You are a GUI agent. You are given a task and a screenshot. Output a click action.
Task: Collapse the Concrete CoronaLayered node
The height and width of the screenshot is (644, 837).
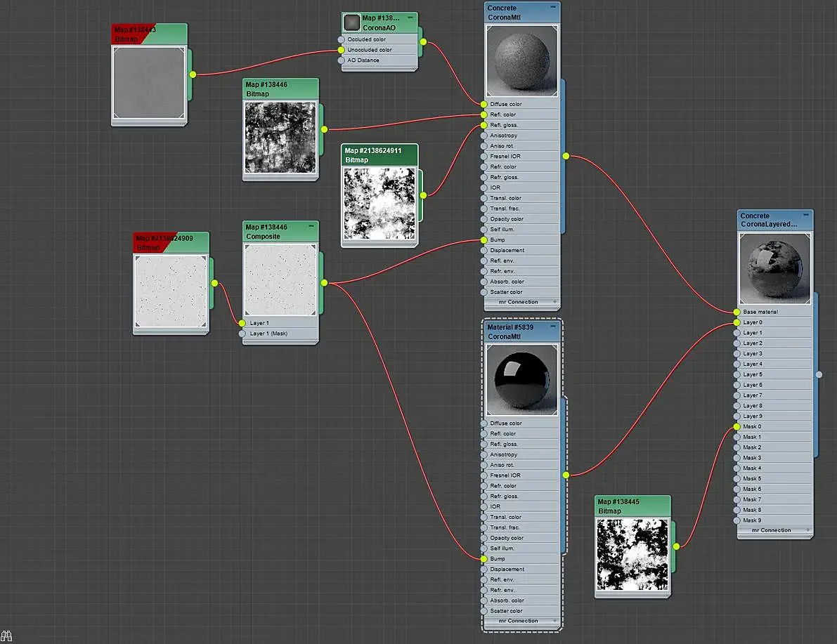[x=806, y=215]
